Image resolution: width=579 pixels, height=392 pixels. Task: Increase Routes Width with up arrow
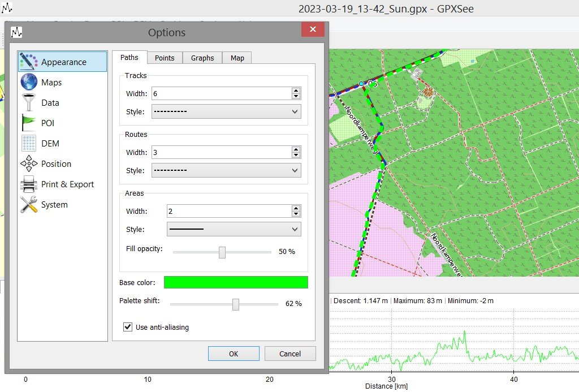296,149
